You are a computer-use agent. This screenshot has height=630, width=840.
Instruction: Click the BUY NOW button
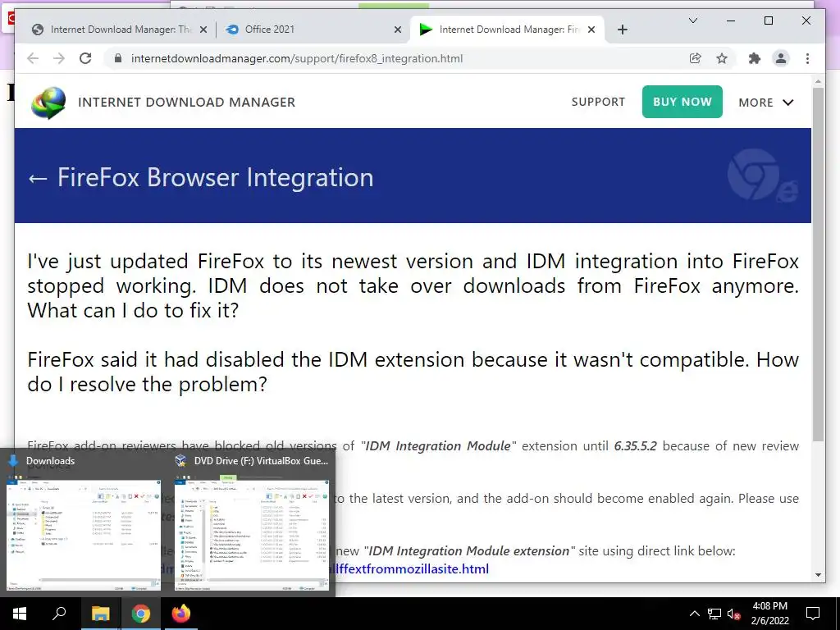(x=682, y=102)
